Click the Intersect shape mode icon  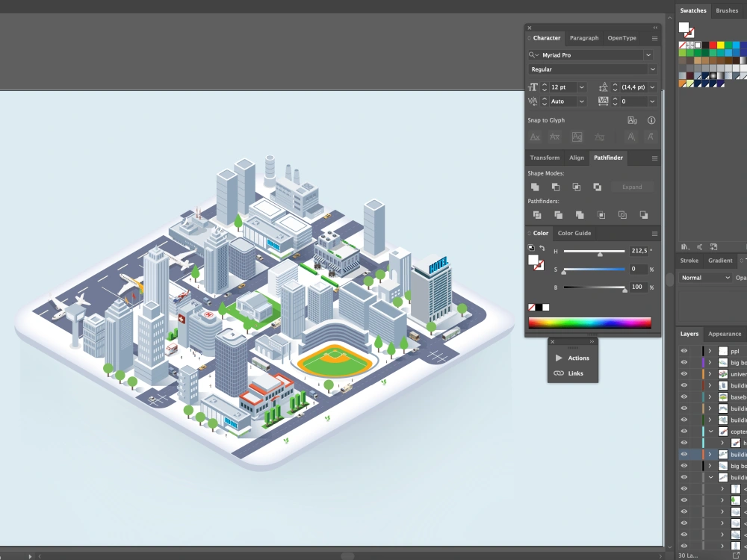click(x=577, y=187)
